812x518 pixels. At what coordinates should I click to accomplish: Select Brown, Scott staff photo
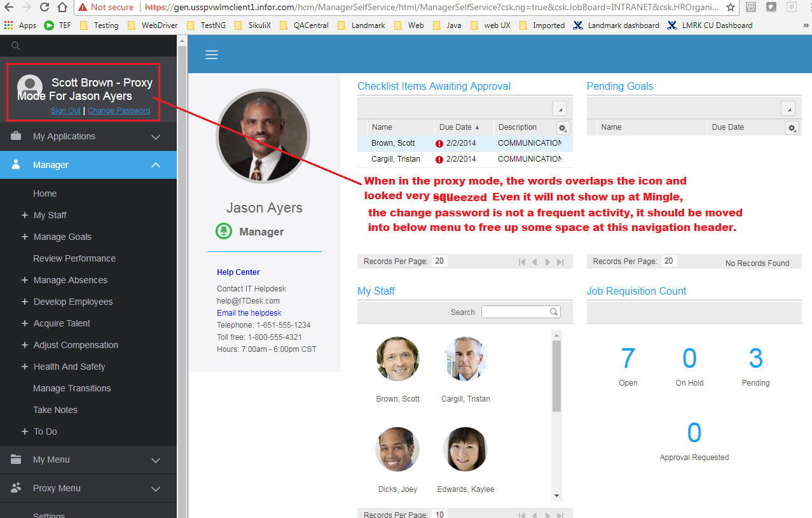click(x=398, y=359)
